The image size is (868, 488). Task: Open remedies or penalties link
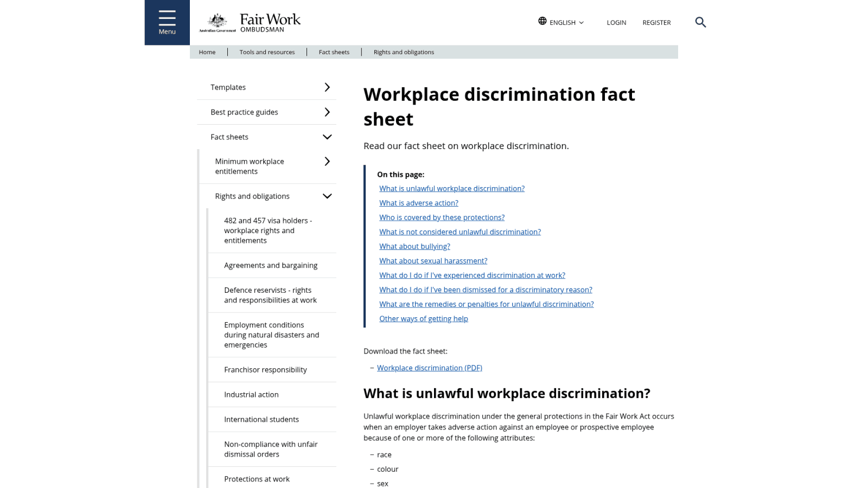(487, 304)
